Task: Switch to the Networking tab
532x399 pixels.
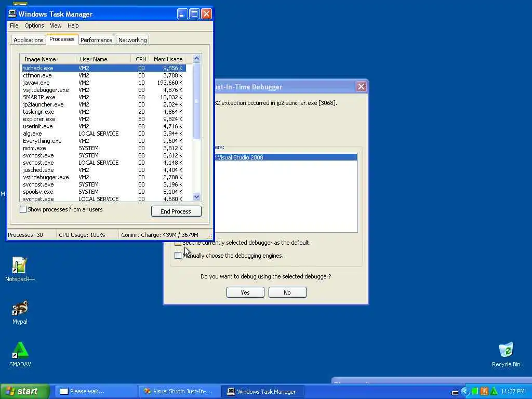Action: 132,40
